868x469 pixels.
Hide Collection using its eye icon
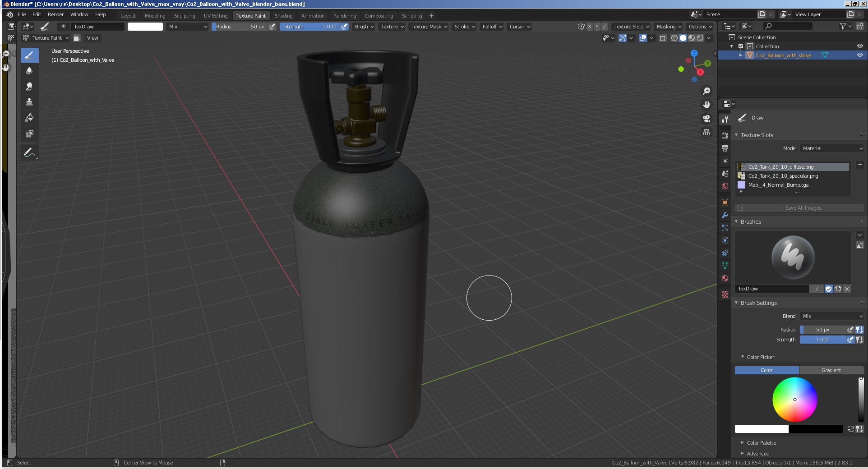(860, 46)
